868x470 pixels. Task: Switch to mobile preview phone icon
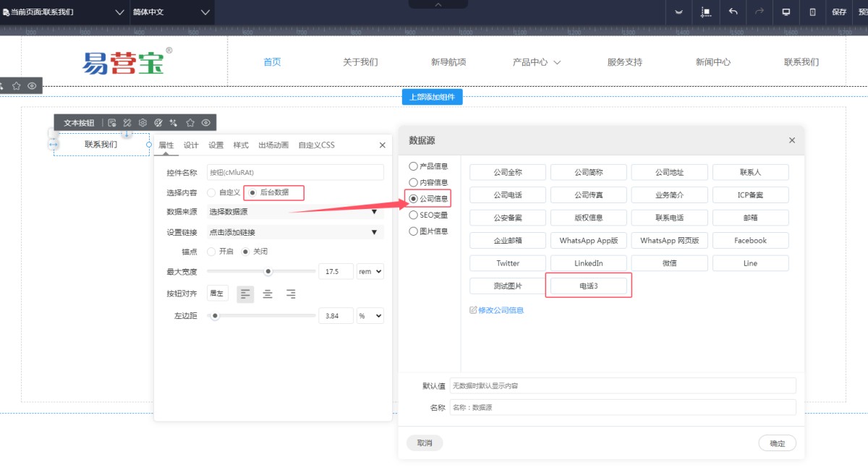point(812,12)
